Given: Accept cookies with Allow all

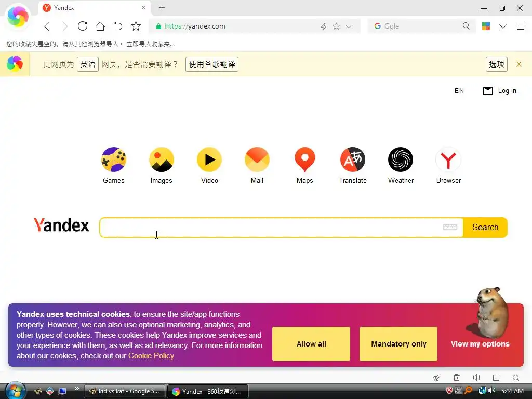Looking at the screenshot, I should 311,344.
